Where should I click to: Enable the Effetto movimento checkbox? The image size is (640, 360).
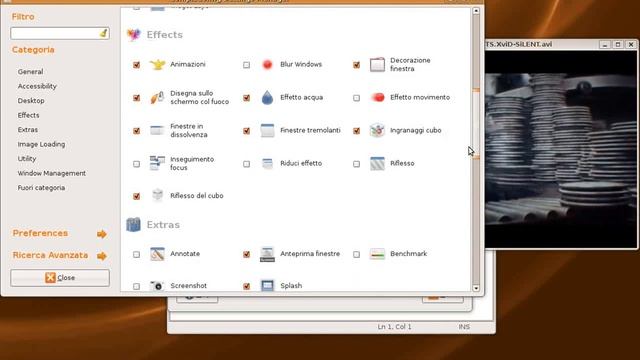tap(356, 98)
